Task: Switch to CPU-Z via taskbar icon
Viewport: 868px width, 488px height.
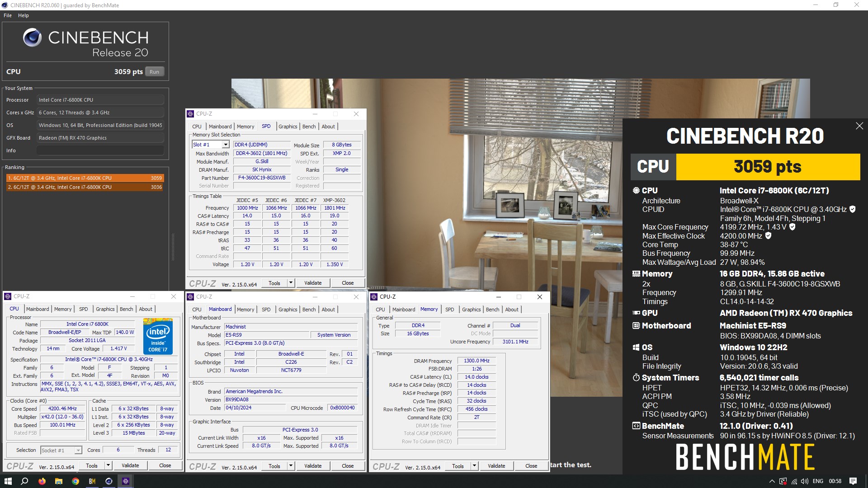Action: (126, 481)
